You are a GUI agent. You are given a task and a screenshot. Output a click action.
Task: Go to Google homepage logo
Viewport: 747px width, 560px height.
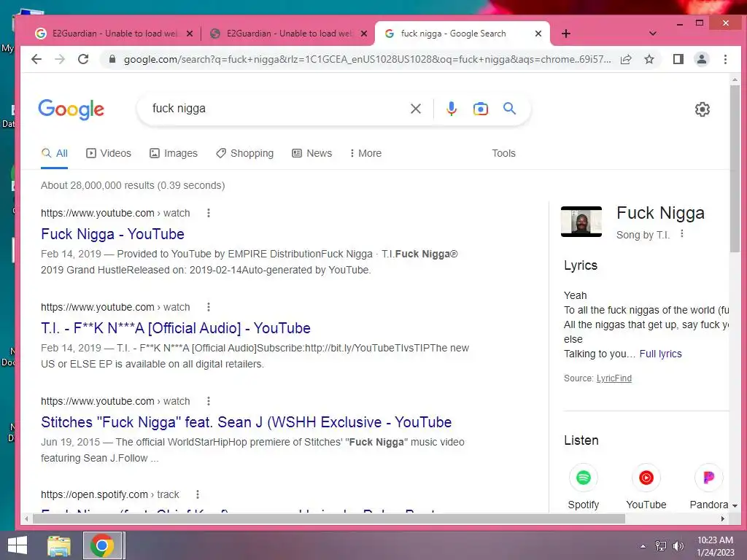71,109
